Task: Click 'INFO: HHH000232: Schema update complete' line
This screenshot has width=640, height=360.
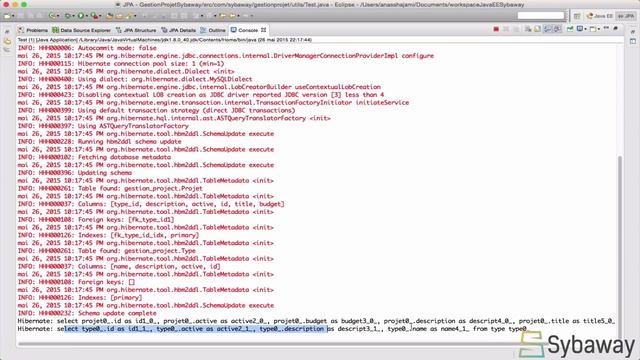Action: [87, 313]
